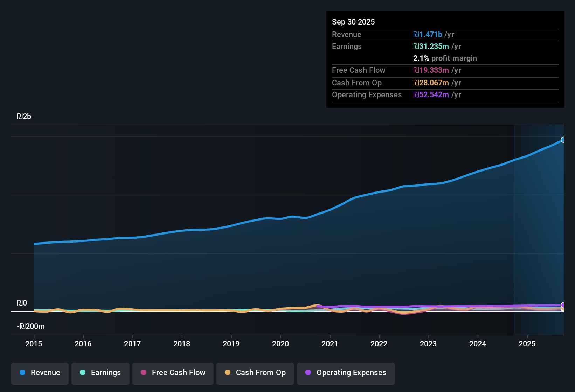This screenshot has width=575, height=392.
Task: Click the Earnings value ₪31.235m
Action: click(431, 46)
